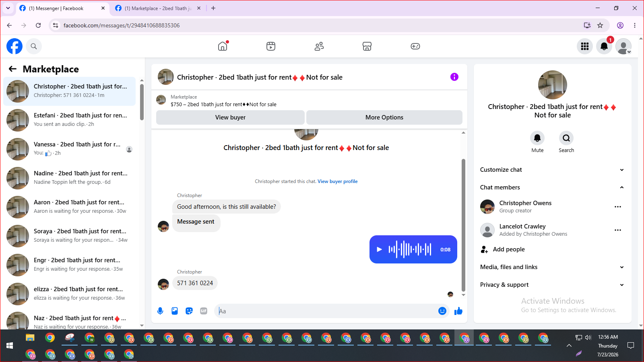Send a thumbs-up like
Image resolution: width=644 pixels, height=362 pixels.
[x=458, y=311]
